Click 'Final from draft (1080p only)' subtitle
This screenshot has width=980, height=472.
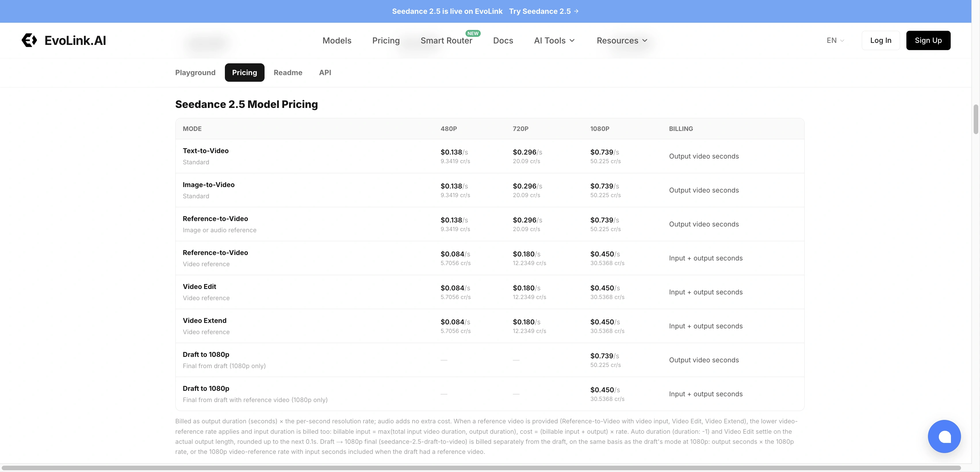tap(224, 366)
